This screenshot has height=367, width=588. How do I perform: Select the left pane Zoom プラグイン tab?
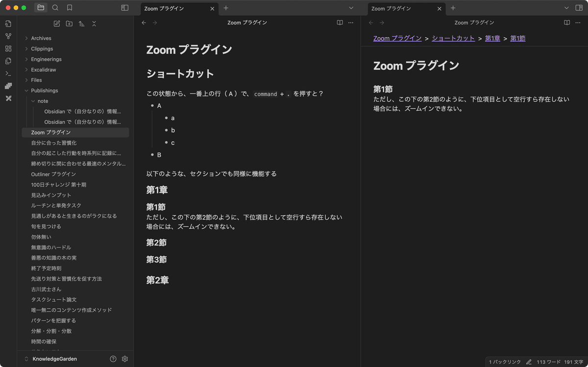(x=179, y=8)
